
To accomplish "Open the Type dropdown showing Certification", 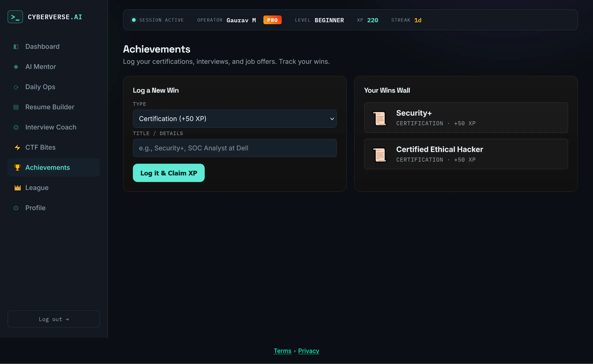I will tap(235, 119).
